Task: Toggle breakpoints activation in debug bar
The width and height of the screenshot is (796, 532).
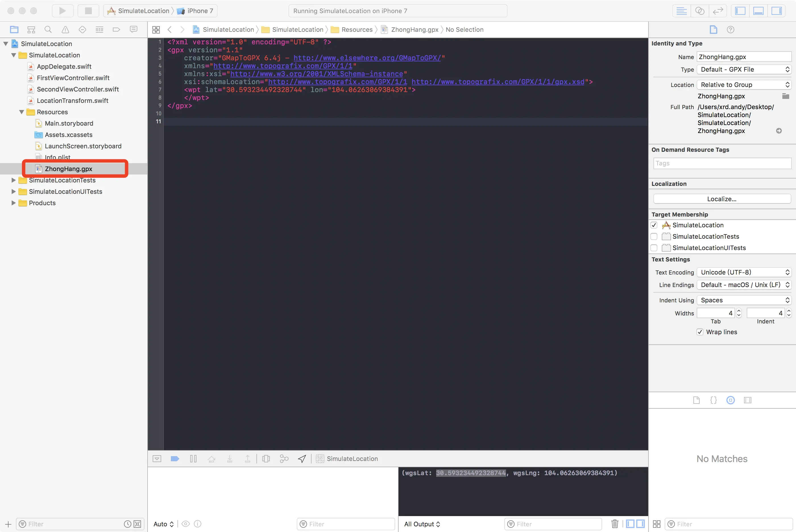Action: click(175, 459)
